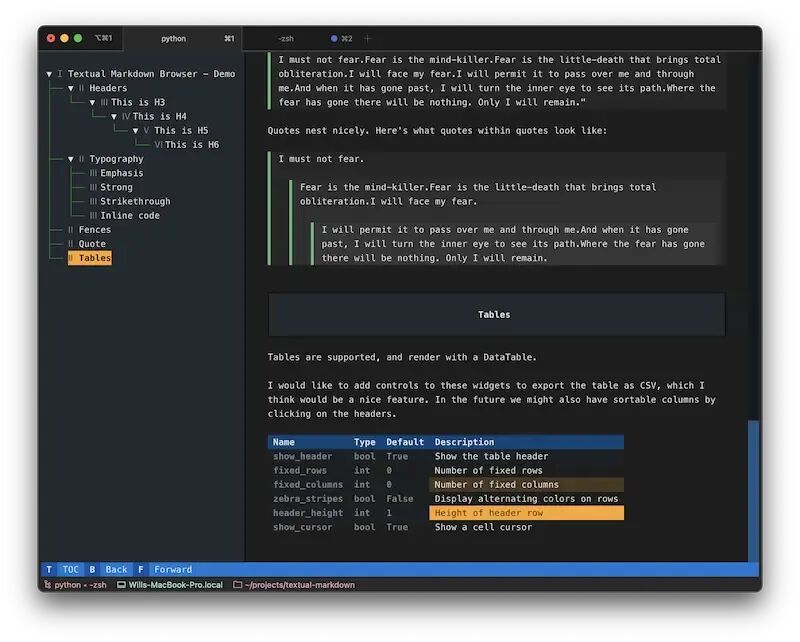This screenshot has height=642, width=800.
Task: Collapse the 'This is H3' node arrow
Action: point(92,103)
